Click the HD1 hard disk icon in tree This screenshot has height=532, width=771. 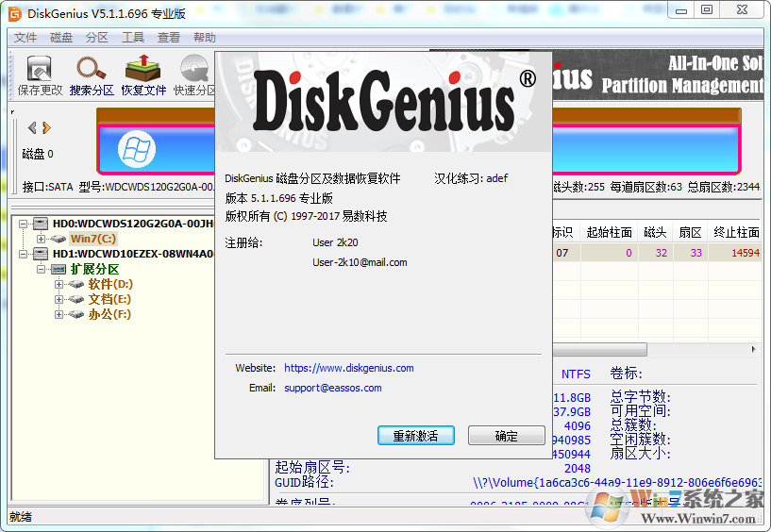coord(41,254)
